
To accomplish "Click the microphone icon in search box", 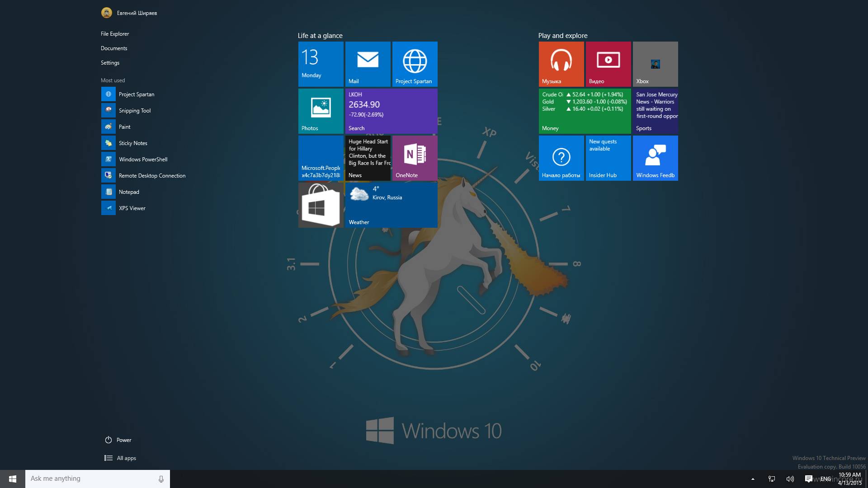I will coord(161,479).
